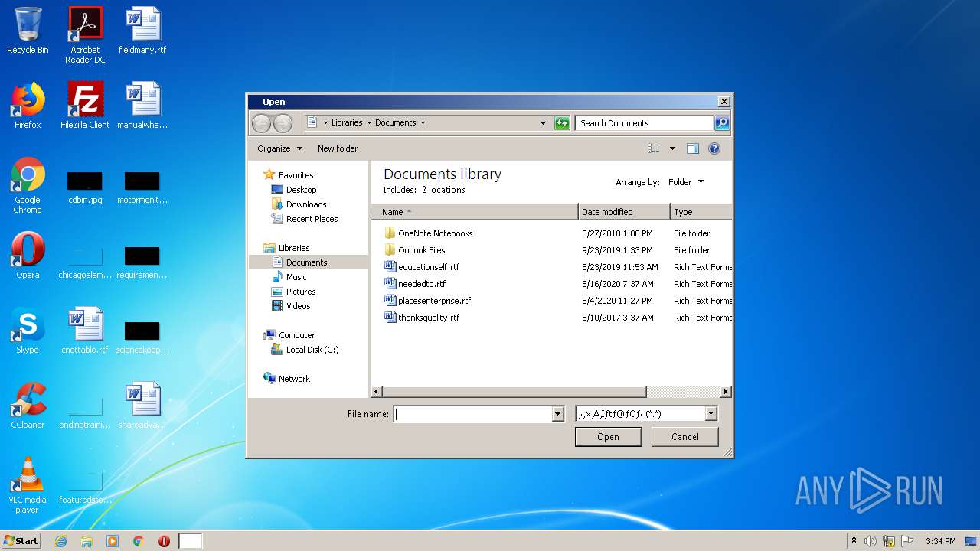This screenshot has width=980, height=551.
Task: Open Windows Media Player taskbar icon
Action: 113,541
